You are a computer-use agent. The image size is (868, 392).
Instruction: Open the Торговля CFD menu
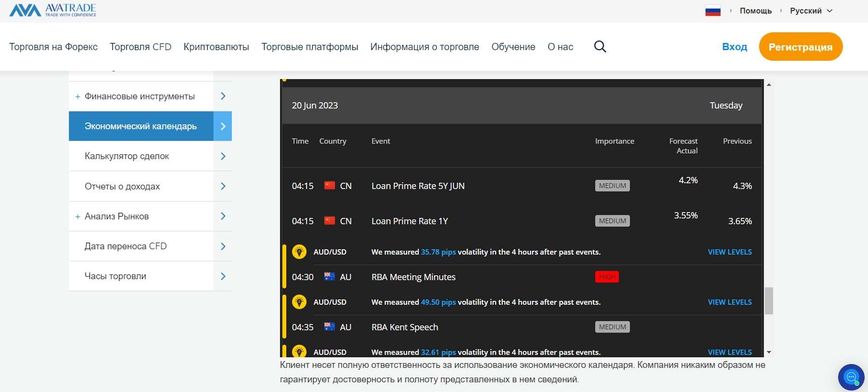click(141, 47)
